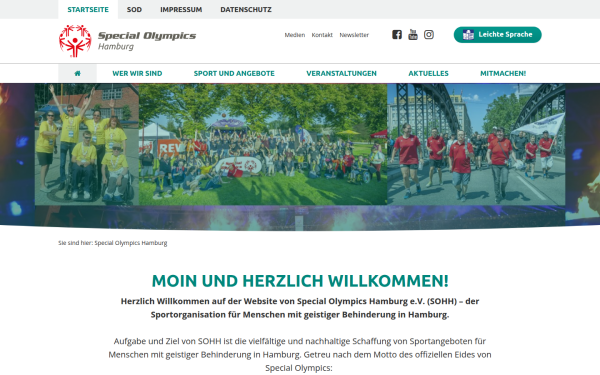Screen dimensions: 600x375
Task: Open the Mitmachen! menu
Action: click(503, 73)
